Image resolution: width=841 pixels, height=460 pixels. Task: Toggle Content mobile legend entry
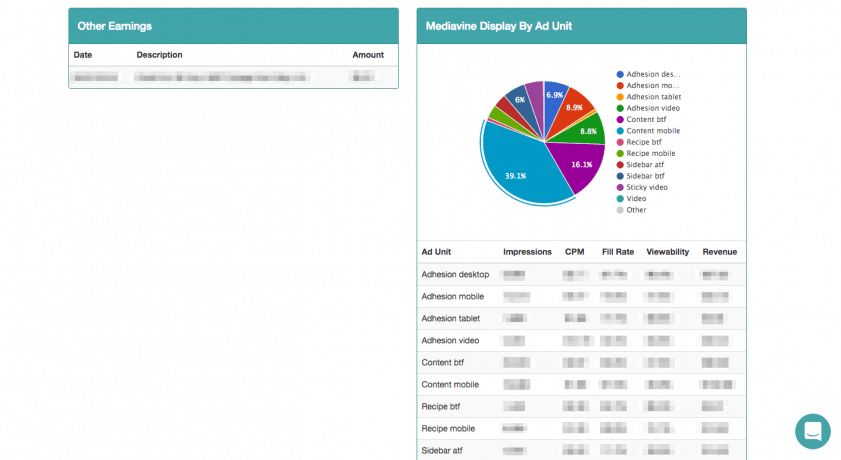click(648, 131)
